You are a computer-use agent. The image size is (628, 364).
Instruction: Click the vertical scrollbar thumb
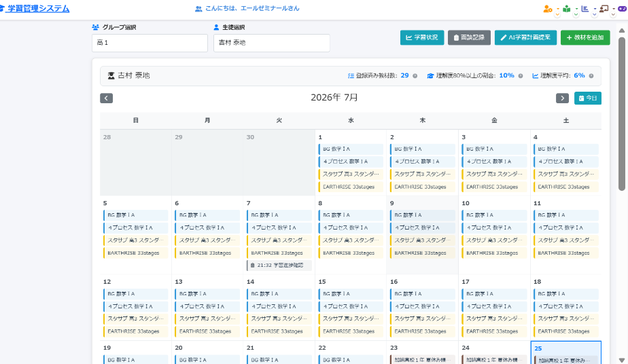pos(622,113)
